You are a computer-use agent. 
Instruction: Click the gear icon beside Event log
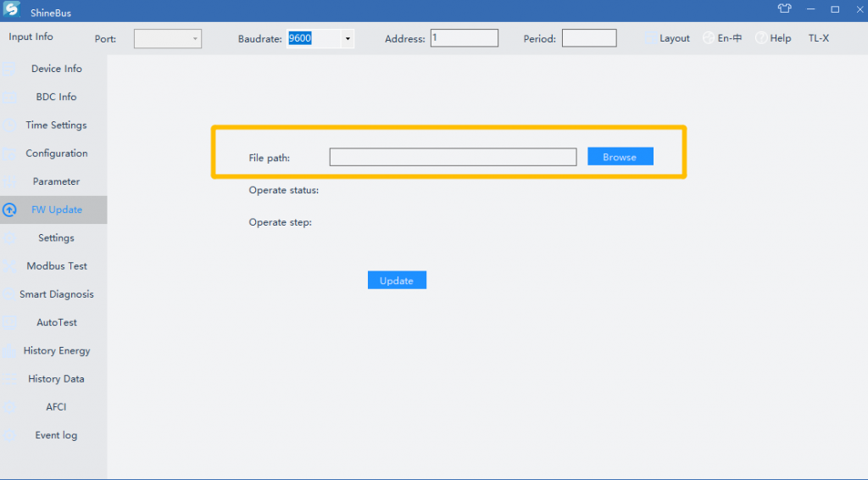pyautogui.click(x=8, y=435)
